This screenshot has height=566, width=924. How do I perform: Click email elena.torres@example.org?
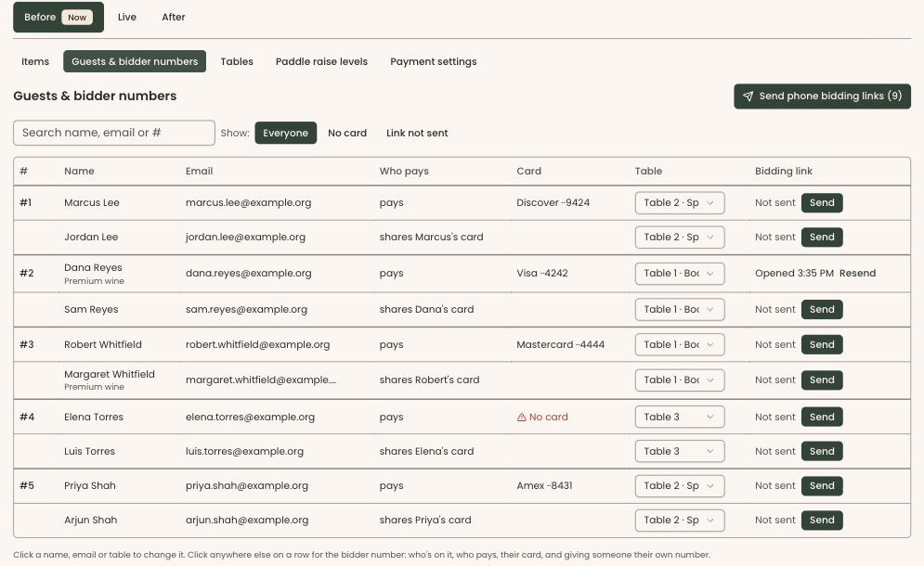coord(251,417)
